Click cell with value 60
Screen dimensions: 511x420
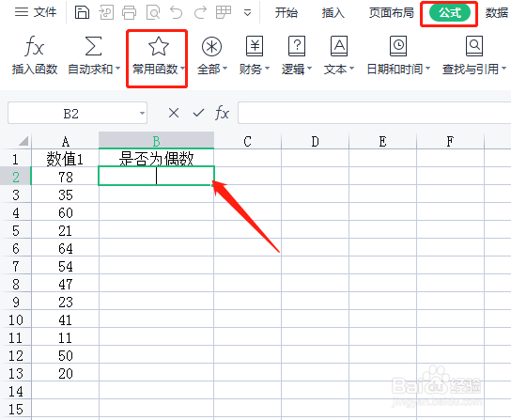coord(65,212)
